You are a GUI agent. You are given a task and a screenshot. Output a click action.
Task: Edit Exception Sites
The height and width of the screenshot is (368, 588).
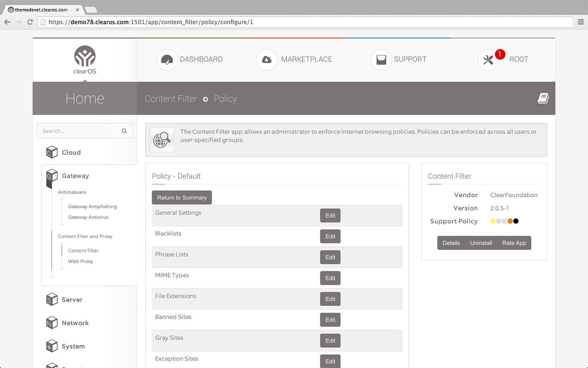(330, 361)
